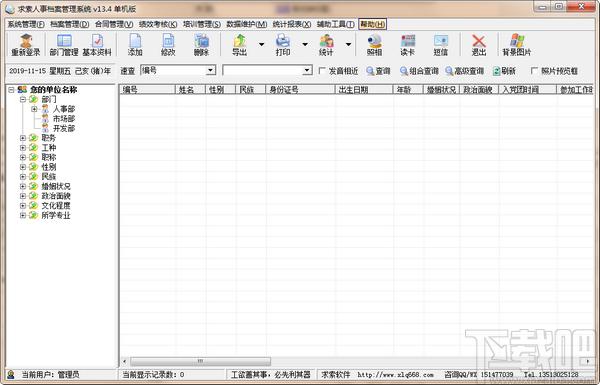Expand the 婚姻状况 tree node
This screenshot has width=600, height=385.
[x=23, y=186]
